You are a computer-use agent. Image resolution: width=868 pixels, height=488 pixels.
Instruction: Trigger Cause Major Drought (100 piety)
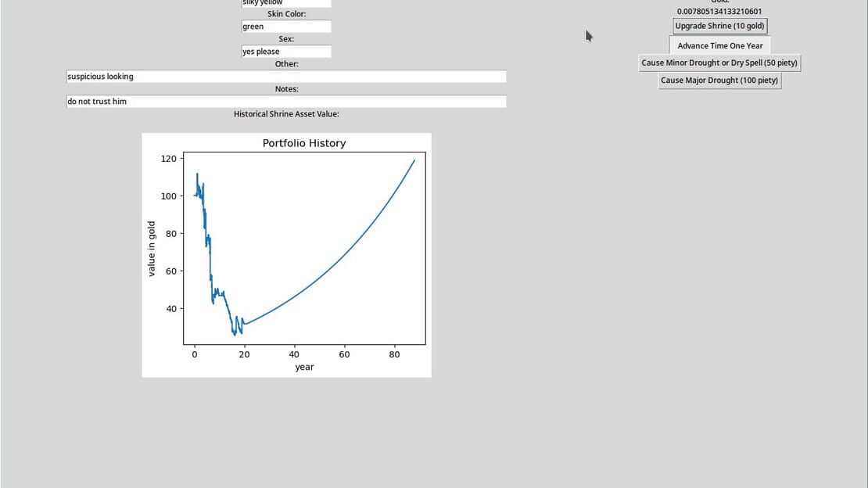[x=719, y=81]
